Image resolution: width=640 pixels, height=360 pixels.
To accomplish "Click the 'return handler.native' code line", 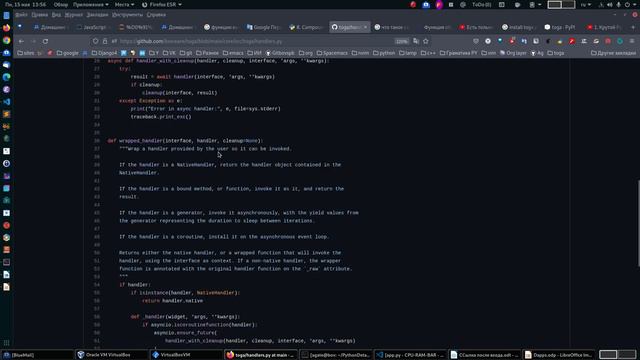I will (172, 301).
